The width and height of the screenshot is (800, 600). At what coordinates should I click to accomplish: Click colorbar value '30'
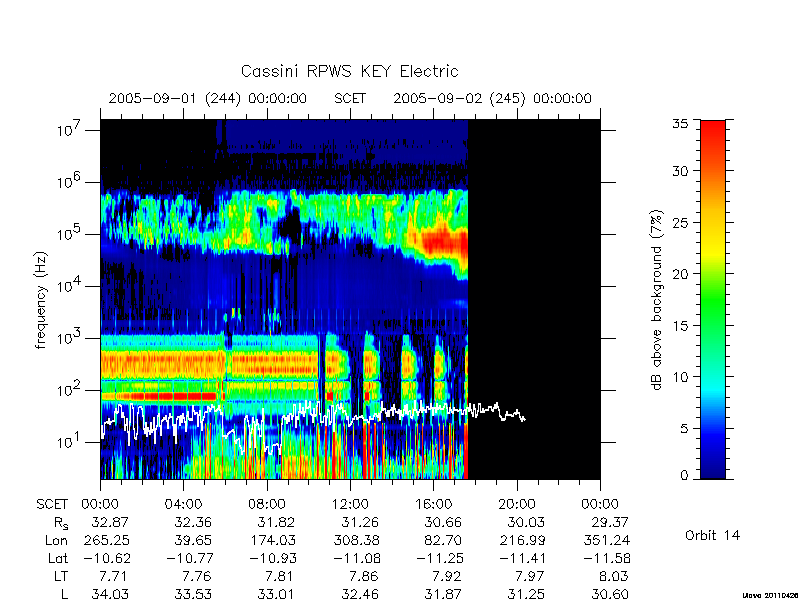coord(680,170)
